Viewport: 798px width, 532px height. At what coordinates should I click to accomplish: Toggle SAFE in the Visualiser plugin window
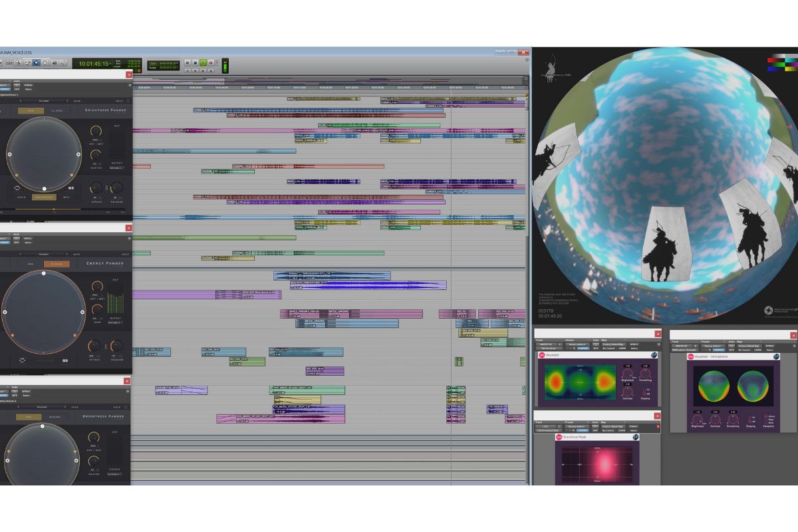pyautogui.click(x=597, y=348)
